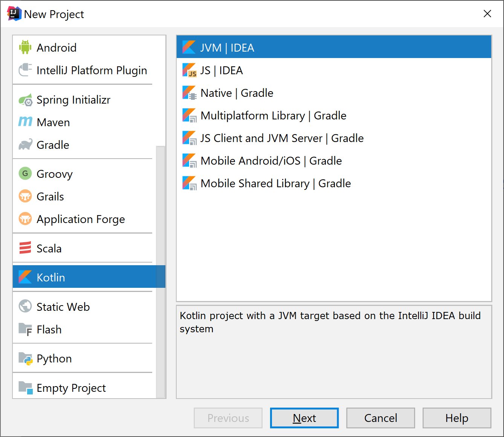Select the Gradle elephant icon
Viewport: 504px width, 437px height.
pyautogui.click(x=25, y=144)
